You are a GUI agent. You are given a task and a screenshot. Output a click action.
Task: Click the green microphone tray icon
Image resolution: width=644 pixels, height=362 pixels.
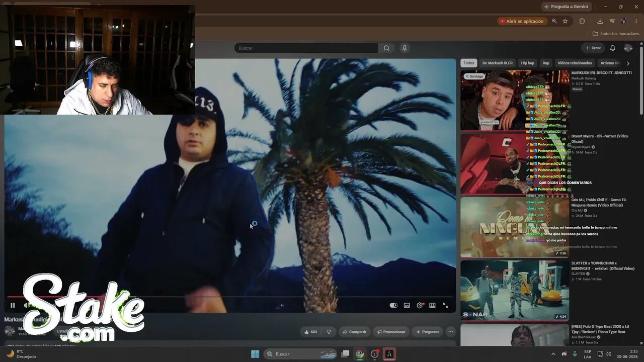click(x=575, y=354)
